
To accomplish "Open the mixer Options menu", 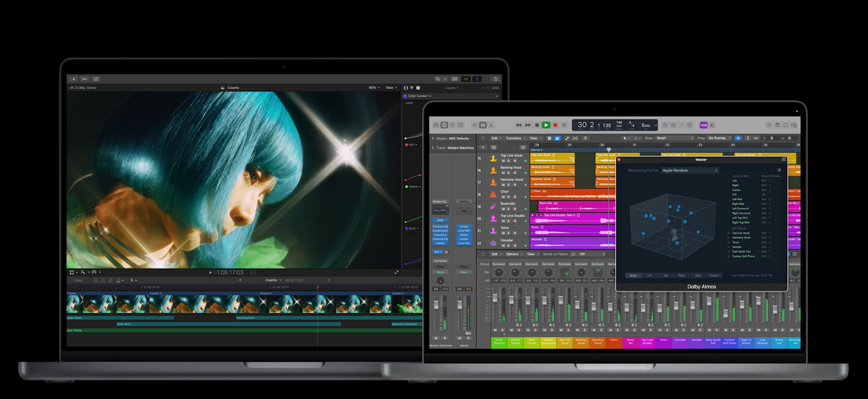I will click(x=514, y=254).
